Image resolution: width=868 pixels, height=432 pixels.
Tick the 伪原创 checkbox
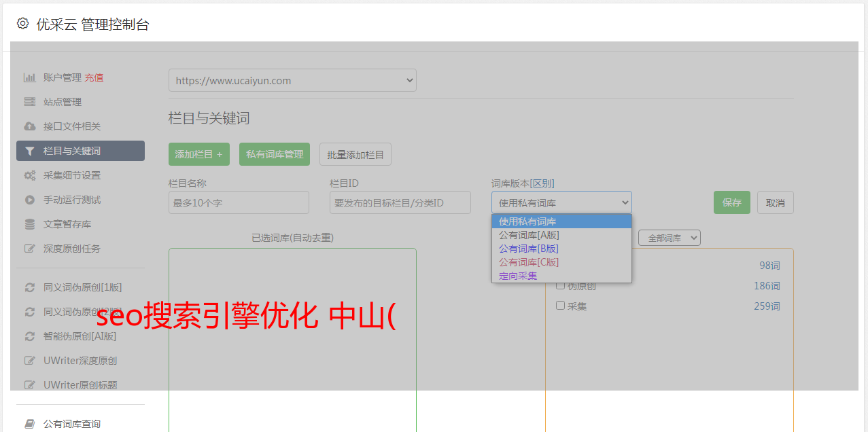coord(561,285)
